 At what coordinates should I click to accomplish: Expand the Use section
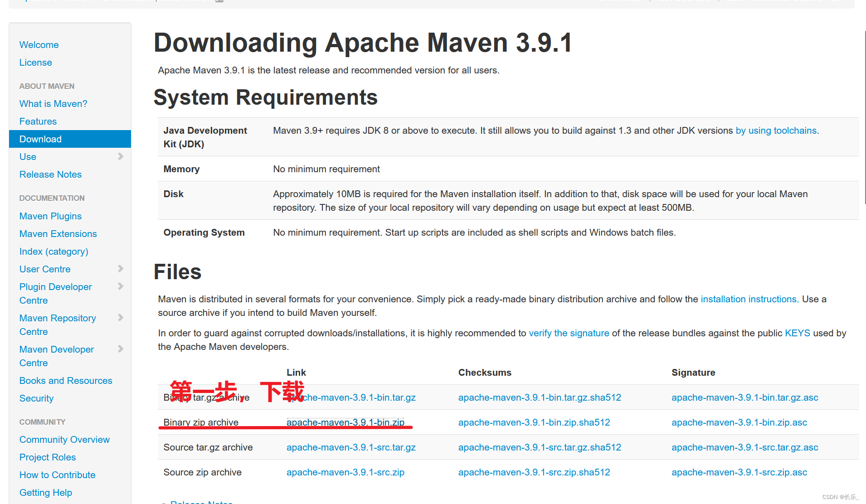pos(120,156)
